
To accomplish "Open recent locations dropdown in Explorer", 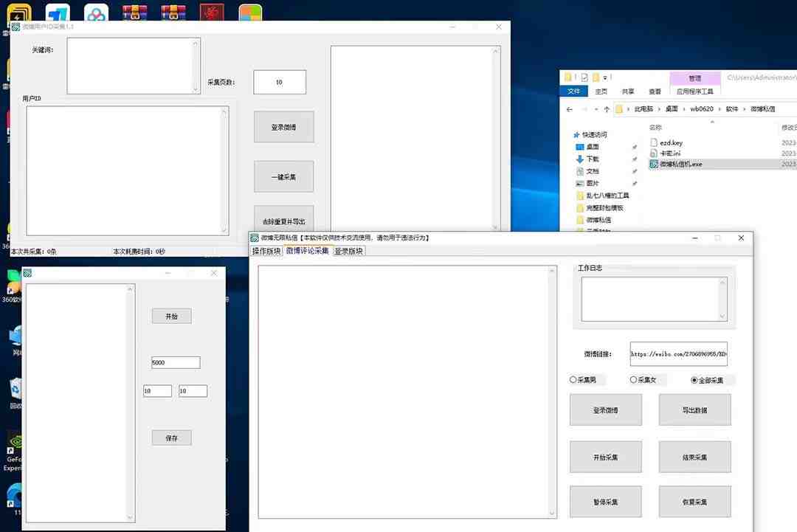I will click(x=595, y=108).
